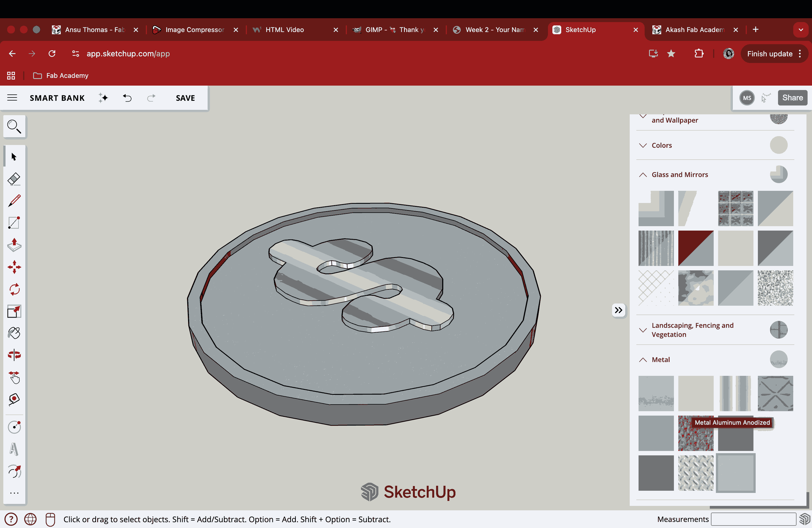Open the Search magnifier tool
This screenshot has height=528, width=812.
tap(14, 126)
